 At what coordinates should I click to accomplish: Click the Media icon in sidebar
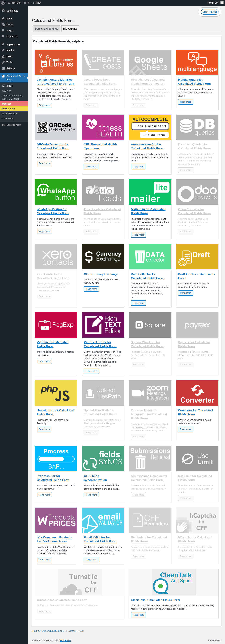(3, 25)
